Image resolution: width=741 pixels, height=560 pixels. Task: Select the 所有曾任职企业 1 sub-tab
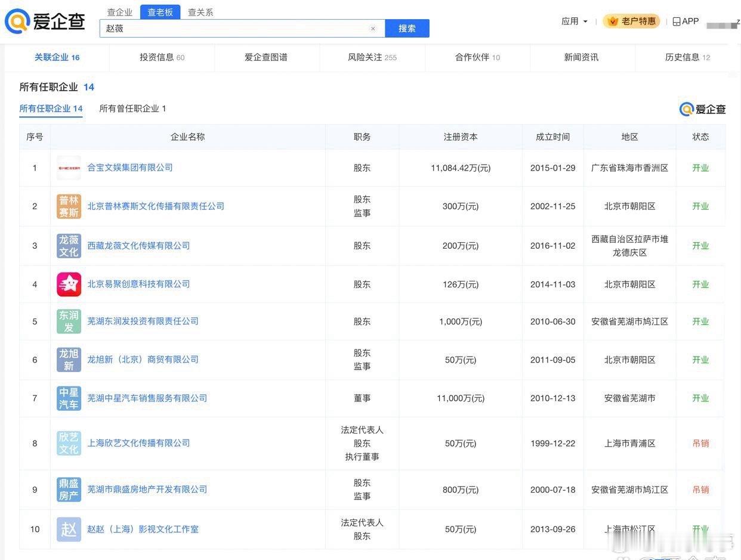[x=132, y=109]
